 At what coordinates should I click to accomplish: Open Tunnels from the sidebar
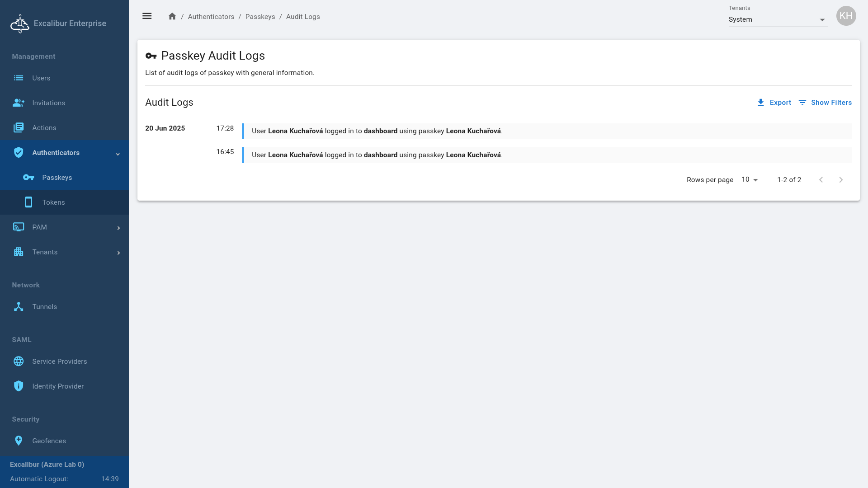44,307
